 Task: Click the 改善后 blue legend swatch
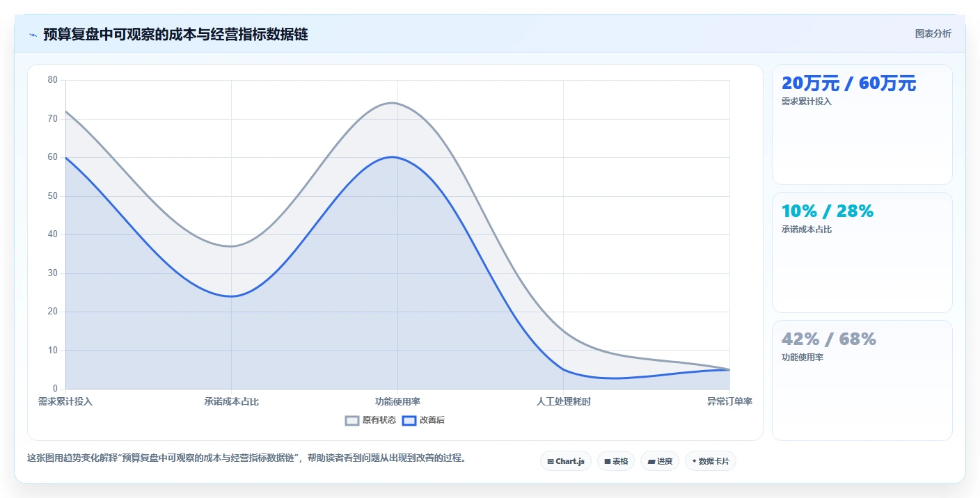point(409,420)
